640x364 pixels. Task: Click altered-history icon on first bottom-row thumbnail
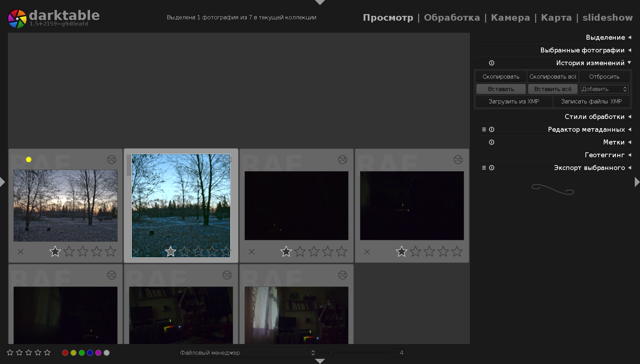coord(111,275)
